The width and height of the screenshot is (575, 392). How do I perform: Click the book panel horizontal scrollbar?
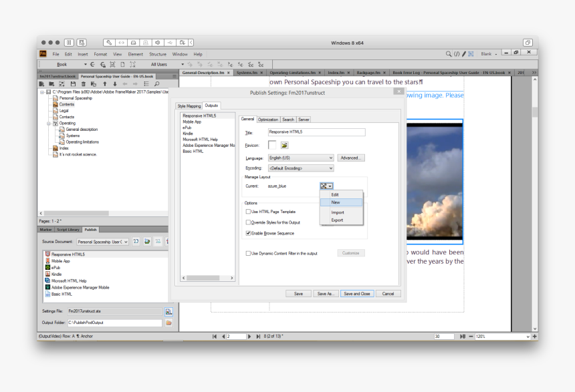tap(76, 213)
